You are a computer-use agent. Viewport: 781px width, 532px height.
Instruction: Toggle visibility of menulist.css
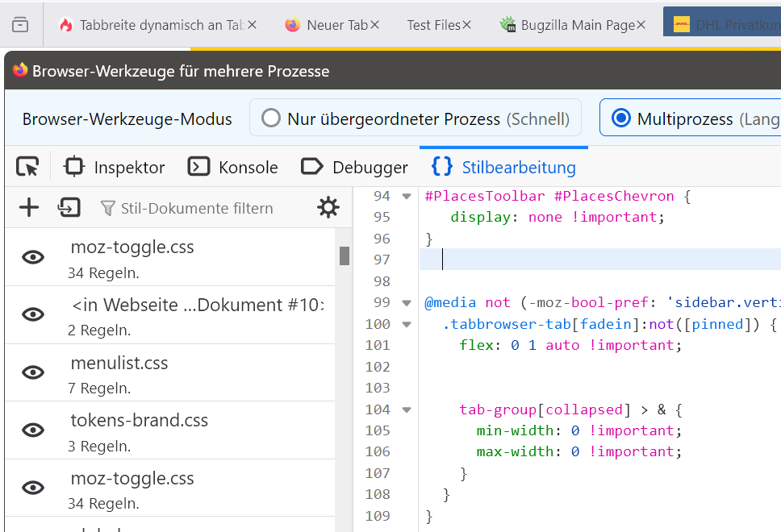pos(33,372)
